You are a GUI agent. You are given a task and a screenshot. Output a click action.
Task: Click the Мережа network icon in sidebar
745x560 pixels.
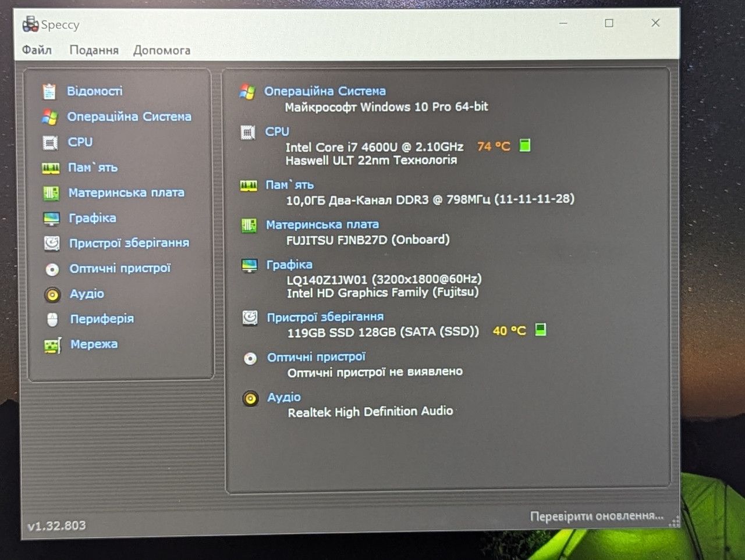(52, 346)
